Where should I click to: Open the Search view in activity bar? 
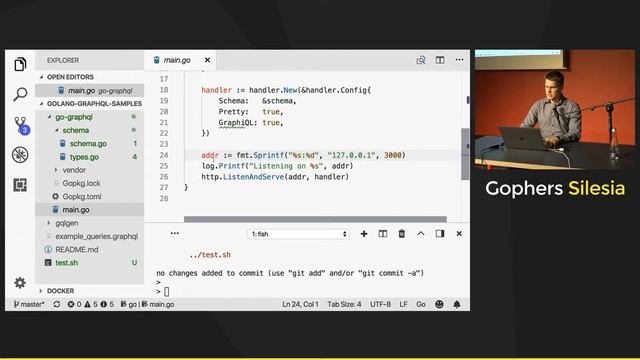pyautogui.click(x=20, y=94)
